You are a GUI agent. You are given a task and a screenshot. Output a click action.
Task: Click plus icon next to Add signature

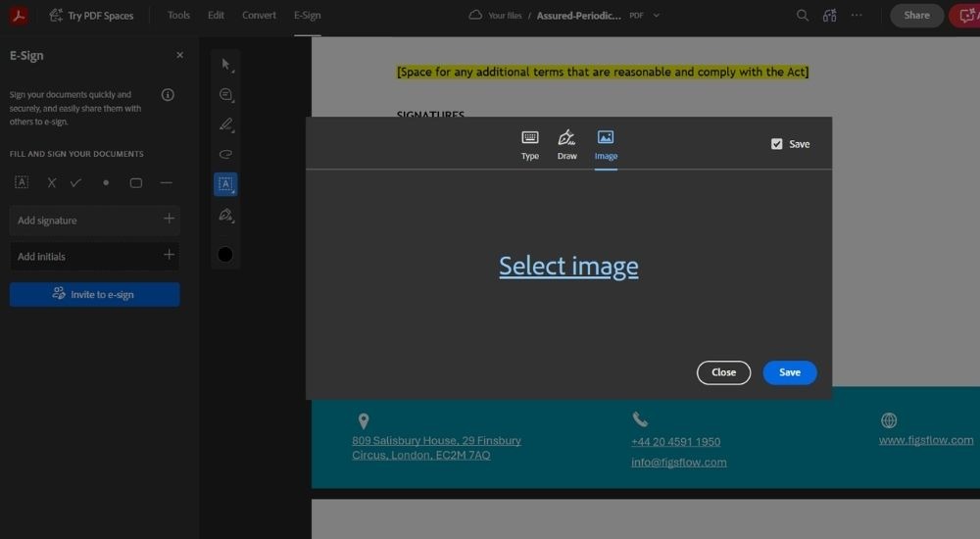pos(169,219)
